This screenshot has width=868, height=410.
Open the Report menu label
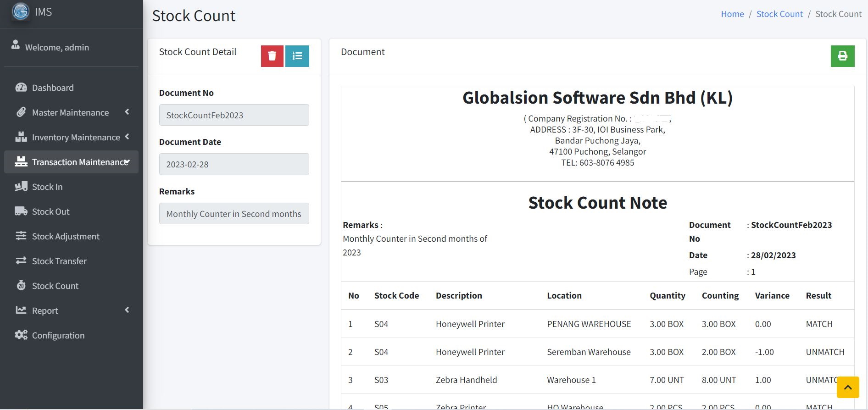pos(45,310)
